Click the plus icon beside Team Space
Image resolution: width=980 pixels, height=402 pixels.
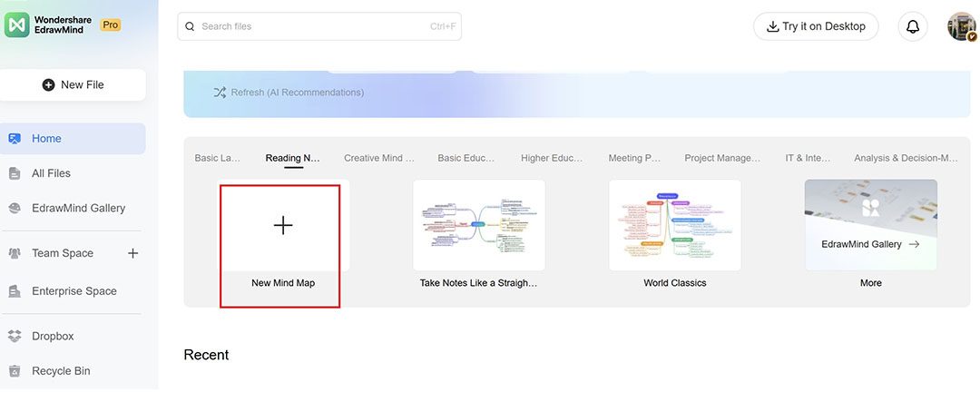(133, 253)
